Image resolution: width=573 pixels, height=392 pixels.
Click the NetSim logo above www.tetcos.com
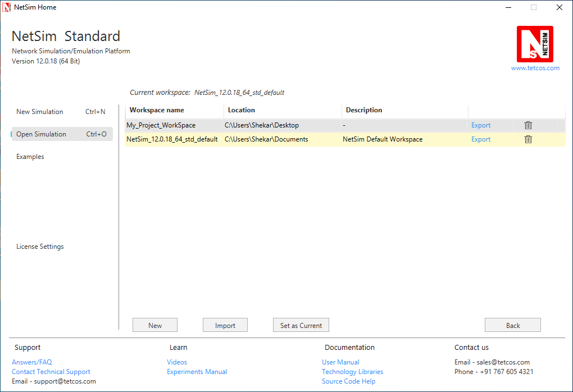click(x=534, y=44)
